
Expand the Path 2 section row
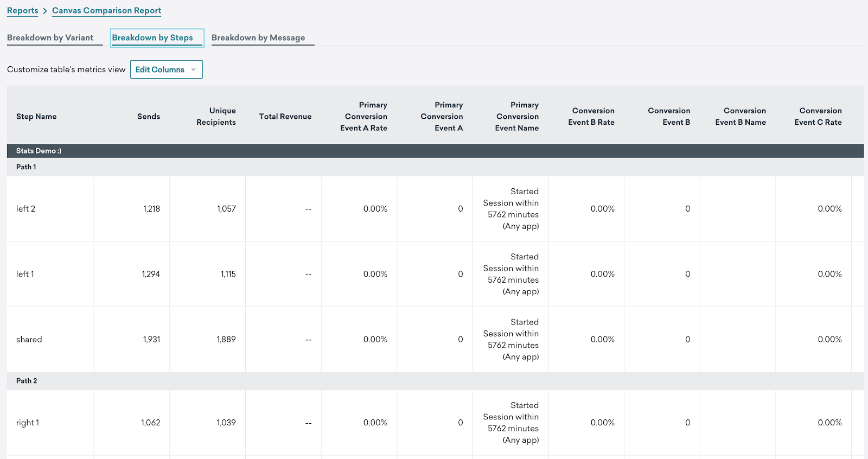435,381
